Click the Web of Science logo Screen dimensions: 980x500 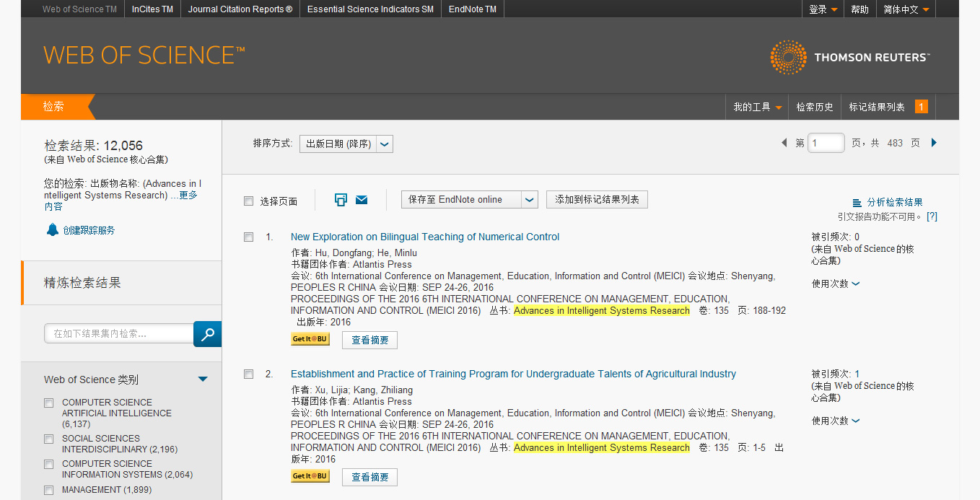point(144,56)
